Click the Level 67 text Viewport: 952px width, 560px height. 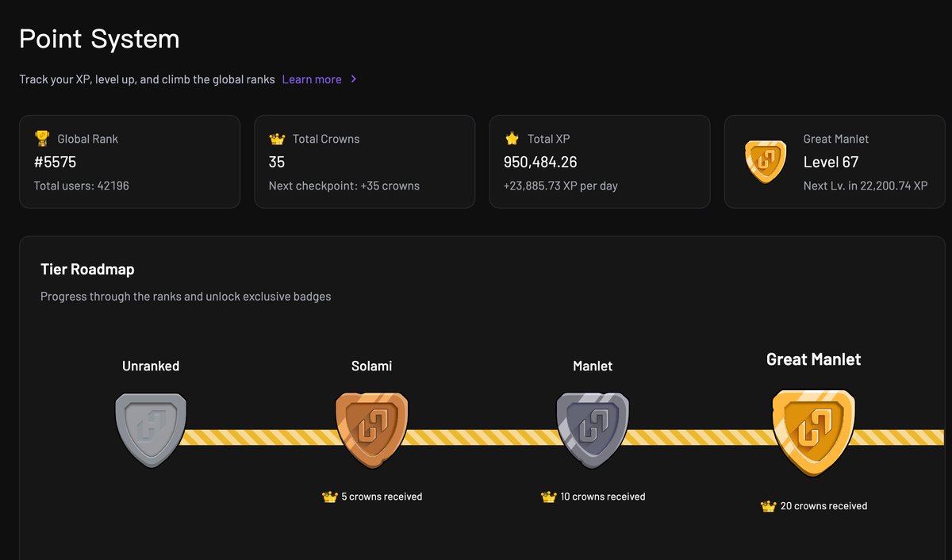tap(831, 163)
